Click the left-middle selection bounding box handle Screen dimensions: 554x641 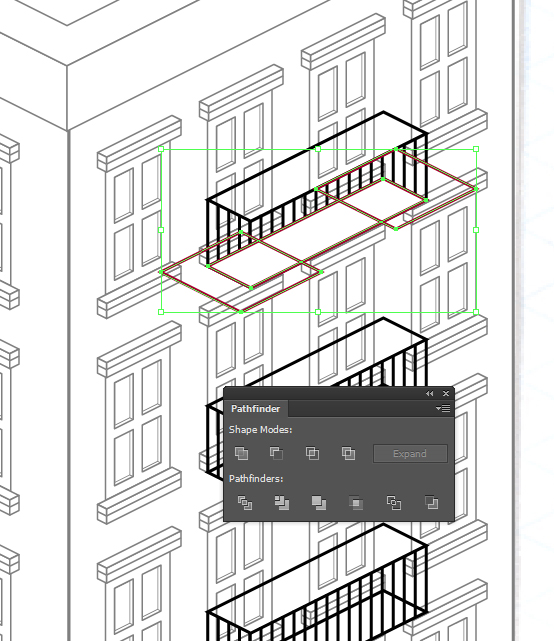(x=161, y=230)
